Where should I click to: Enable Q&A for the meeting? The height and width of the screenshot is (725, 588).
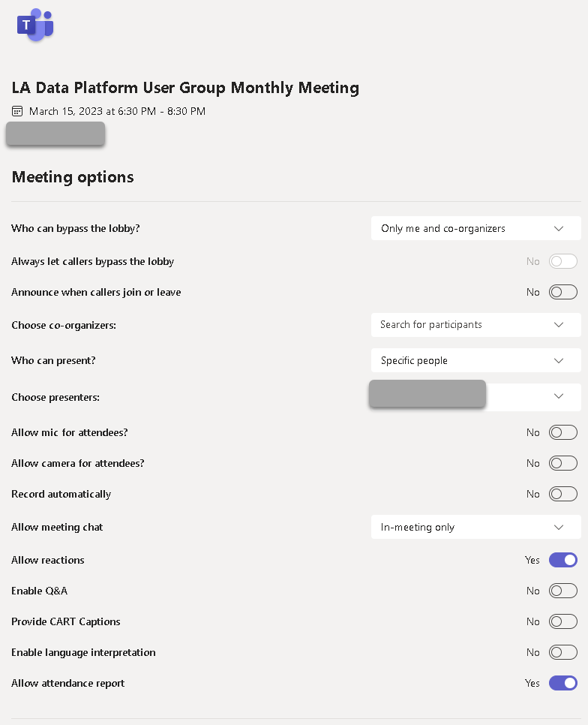tap(562, 591)
